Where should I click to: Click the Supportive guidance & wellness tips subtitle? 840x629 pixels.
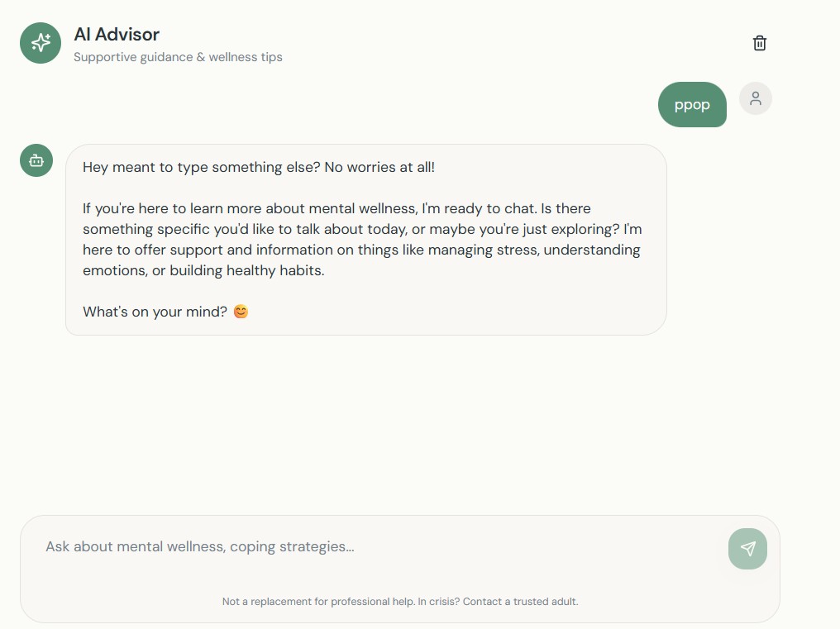click(178, 57)
